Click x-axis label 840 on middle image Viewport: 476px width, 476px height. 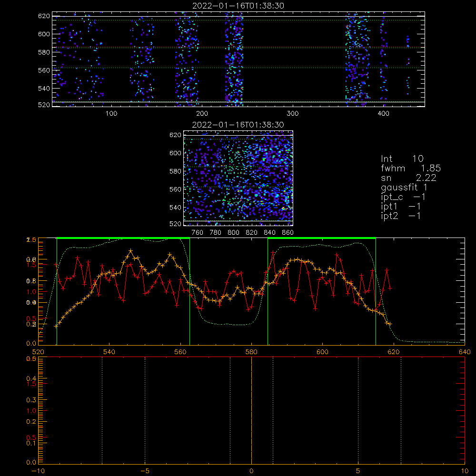(269, 233)
